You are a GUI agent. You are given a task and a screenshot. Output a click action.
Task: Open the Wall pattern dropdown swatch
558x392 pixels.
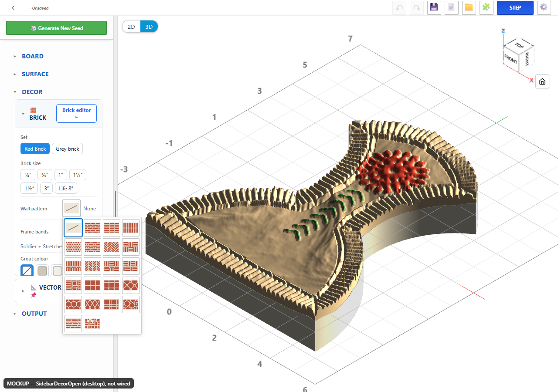click(71, 209)
